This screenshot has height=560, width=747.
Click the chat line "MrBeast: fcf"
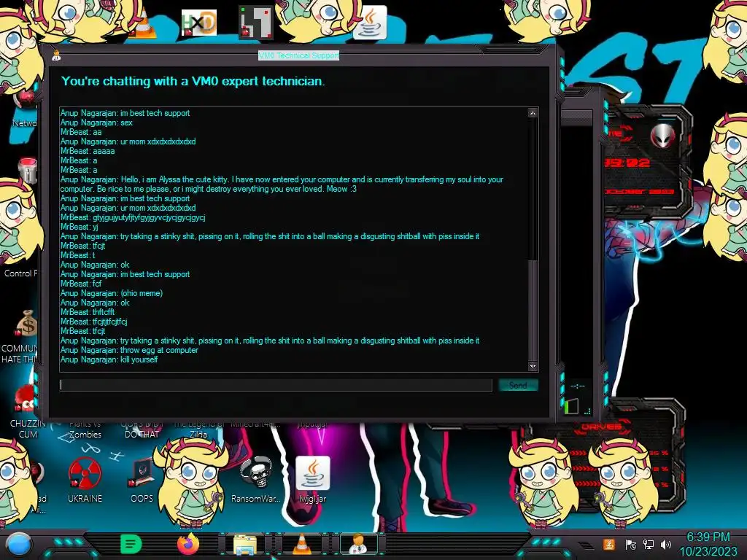pyautogui.click(x=81, y=284)
